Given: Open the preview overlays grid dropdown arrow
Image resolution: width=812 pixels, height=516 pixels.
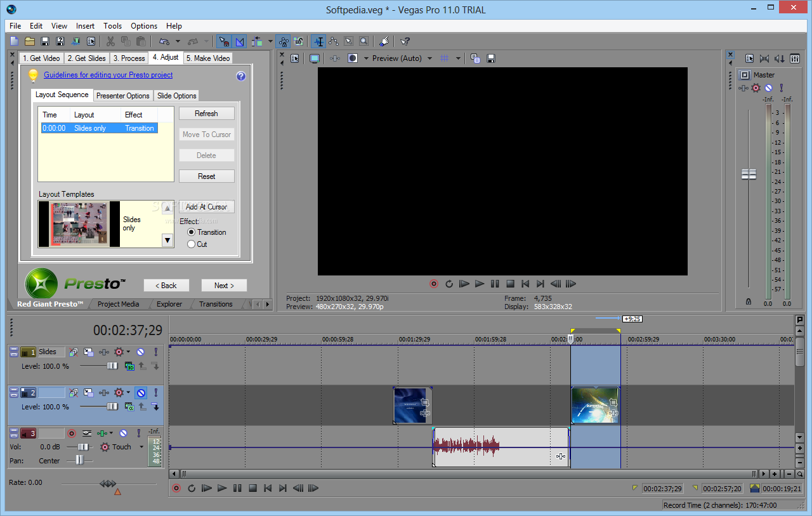Looking at the screenshot, I should tap(458, 58).
